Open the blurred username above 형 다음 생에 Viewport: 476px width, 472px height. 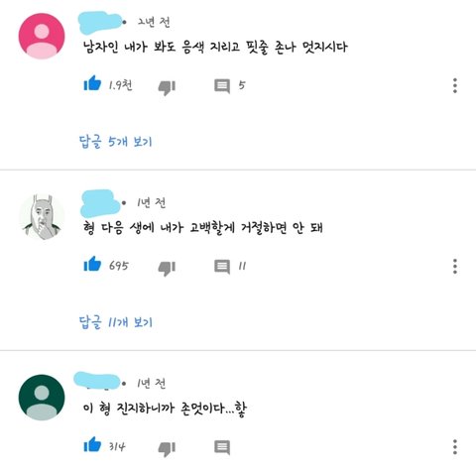coord(100,203)
